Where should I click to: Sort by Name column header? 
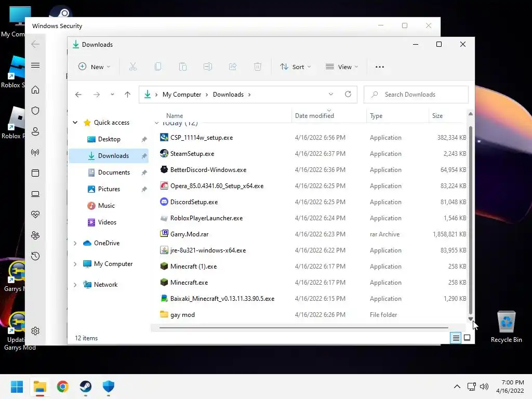click(175, 116)
